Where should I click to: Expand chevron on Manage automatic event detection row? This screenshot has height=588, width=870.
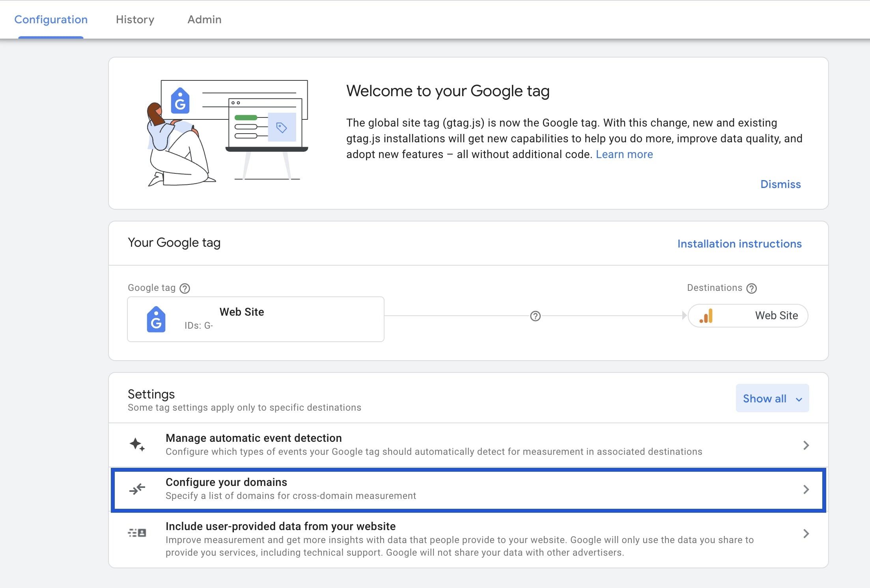pos(806,445)
